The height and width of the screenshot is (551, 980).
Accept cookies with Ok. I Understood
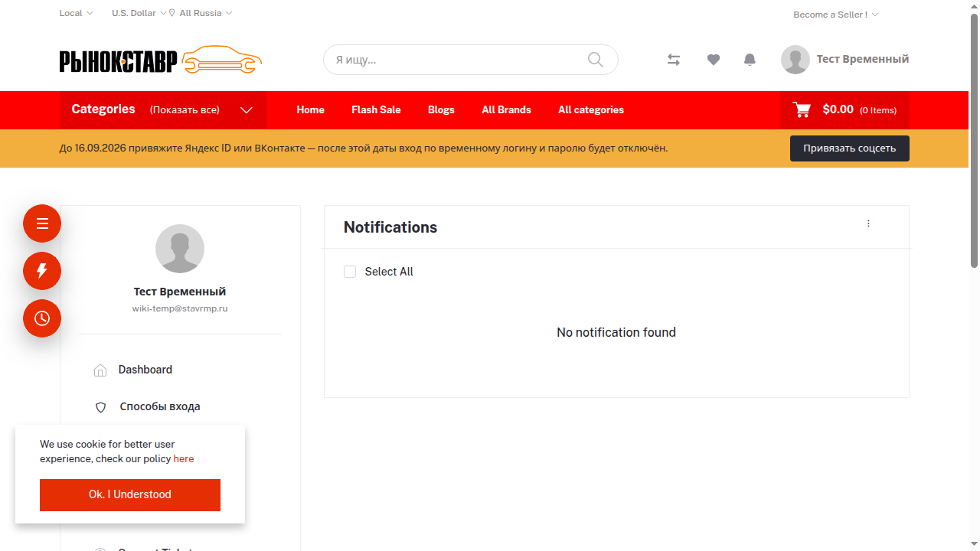[130, 495]
